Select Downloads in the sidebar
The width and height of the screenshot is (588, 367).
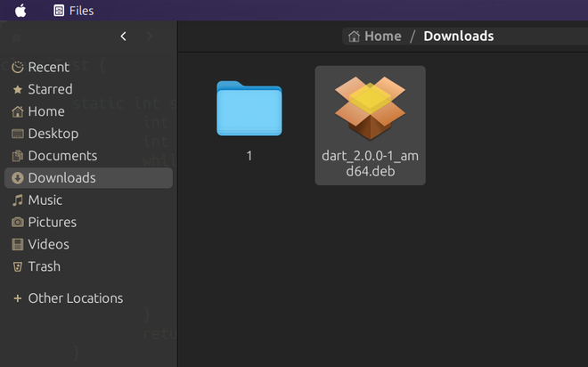point(61,178)
